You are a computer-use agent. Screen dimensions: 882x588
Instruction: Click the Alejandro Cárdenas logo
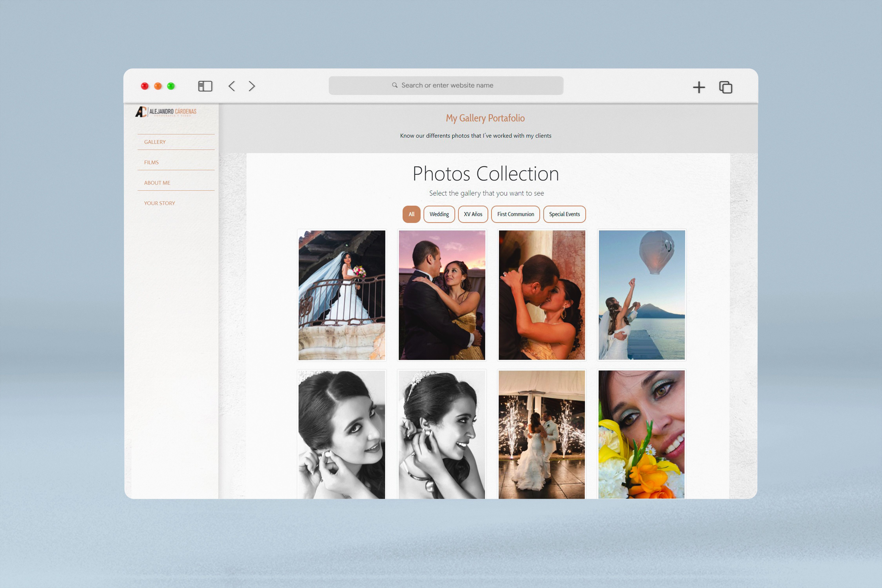click(166, 112)
